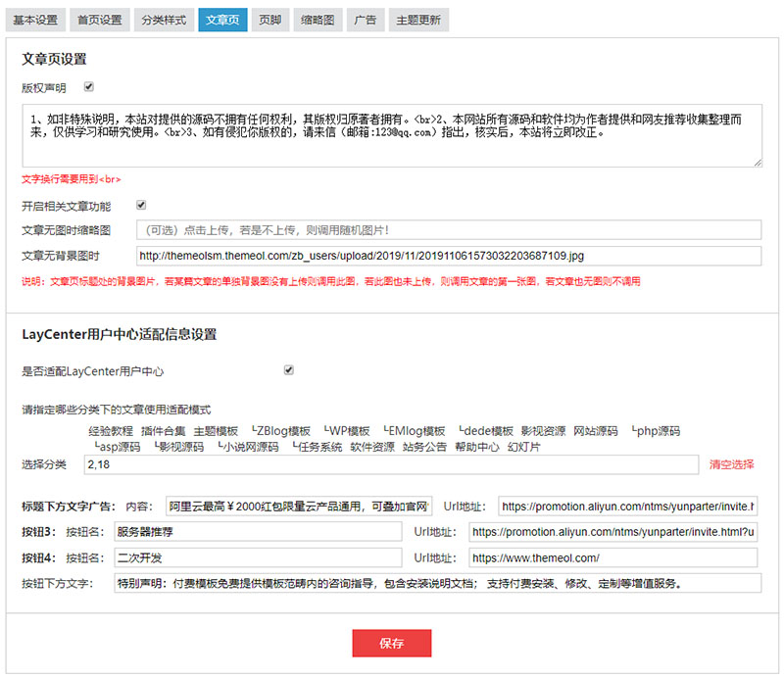This screenshot has height=677, width=784.
Task: Click the 保存 button
Action: (391, 644)
